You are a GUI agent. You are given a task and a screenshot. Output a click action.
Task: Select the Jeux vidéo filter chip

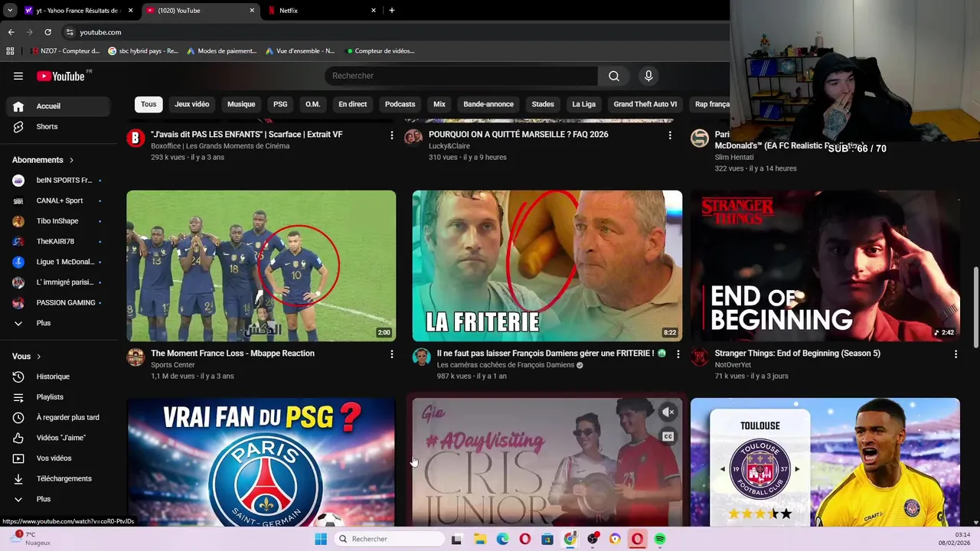[191, 104]
